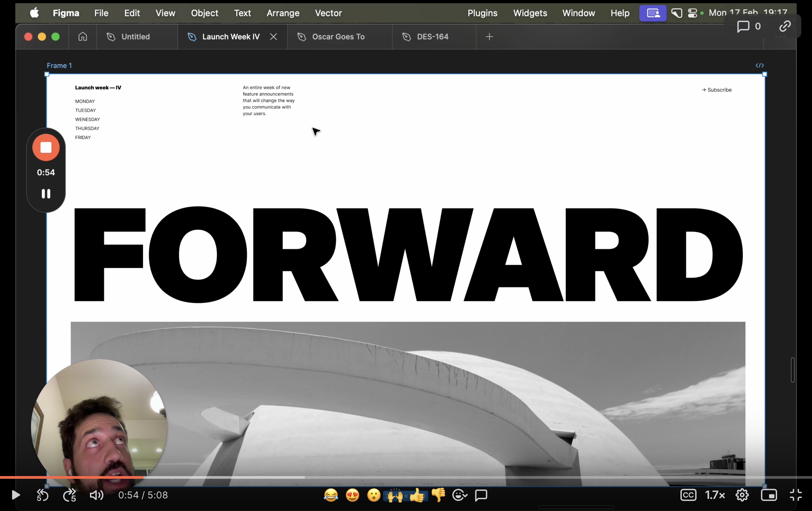Stop the screen recording
This screenshot has width=812, height=511.
46,147
